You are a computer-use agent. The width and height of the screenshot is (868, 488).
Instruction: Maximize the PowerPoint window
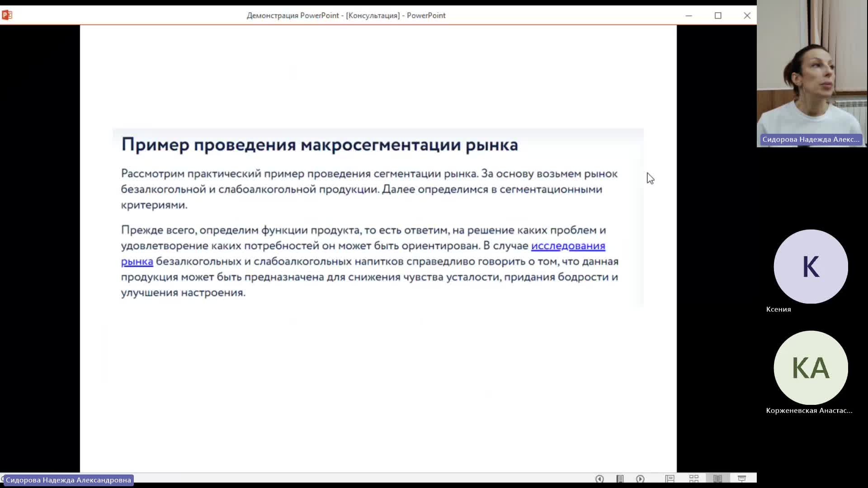718,15
